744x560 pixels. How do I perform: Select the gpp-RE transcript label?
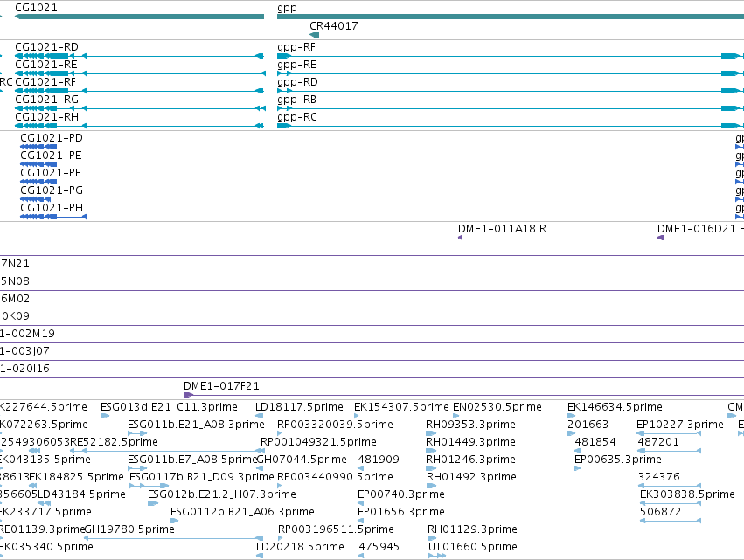296,65
